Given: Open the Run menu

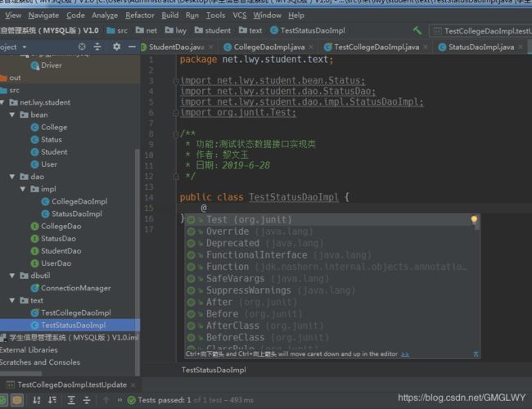Looking at the screenshot, I should point(192,16).
